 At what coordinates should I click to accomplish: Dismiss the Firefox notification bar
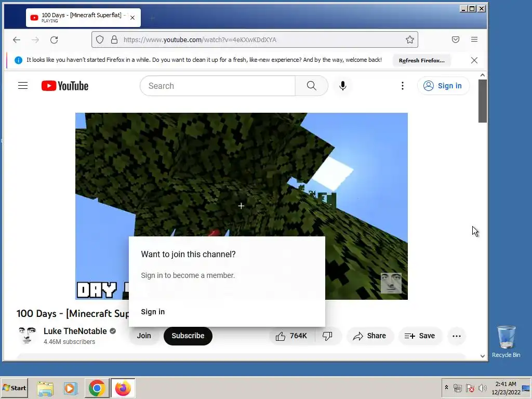[x=474, y=60]
